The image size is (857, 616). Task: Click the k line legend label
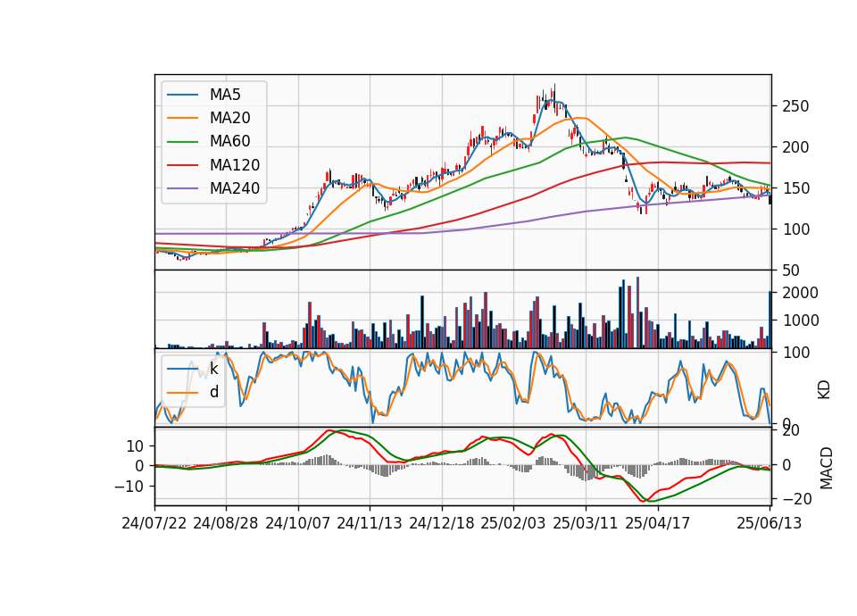pos(213,369)
